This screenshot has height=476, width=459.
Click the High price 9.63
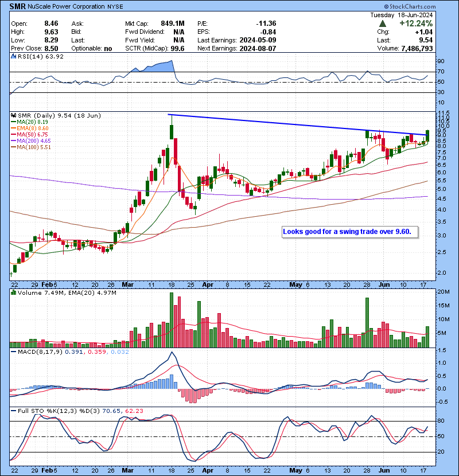point(51,32)
